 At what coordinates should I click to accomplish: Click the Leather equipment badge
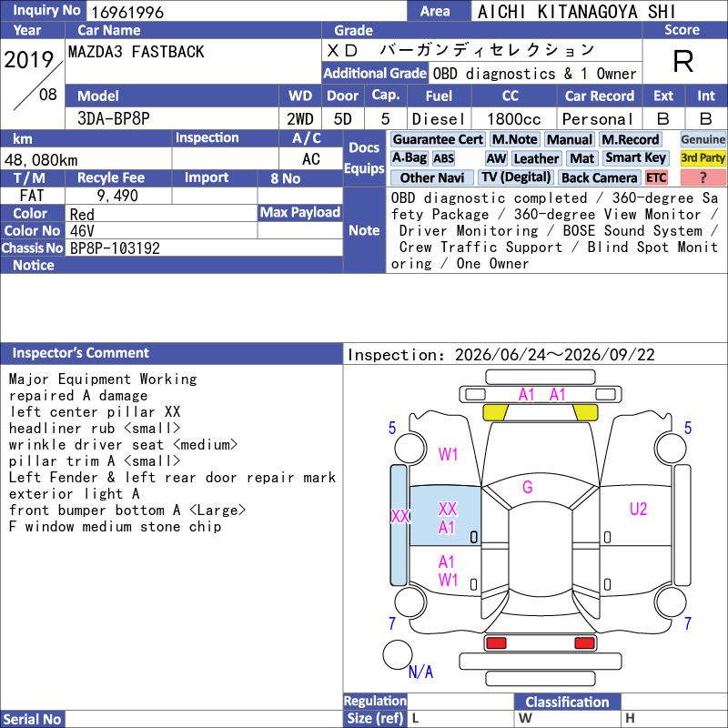pyautogui.click(x=536, y=158)
